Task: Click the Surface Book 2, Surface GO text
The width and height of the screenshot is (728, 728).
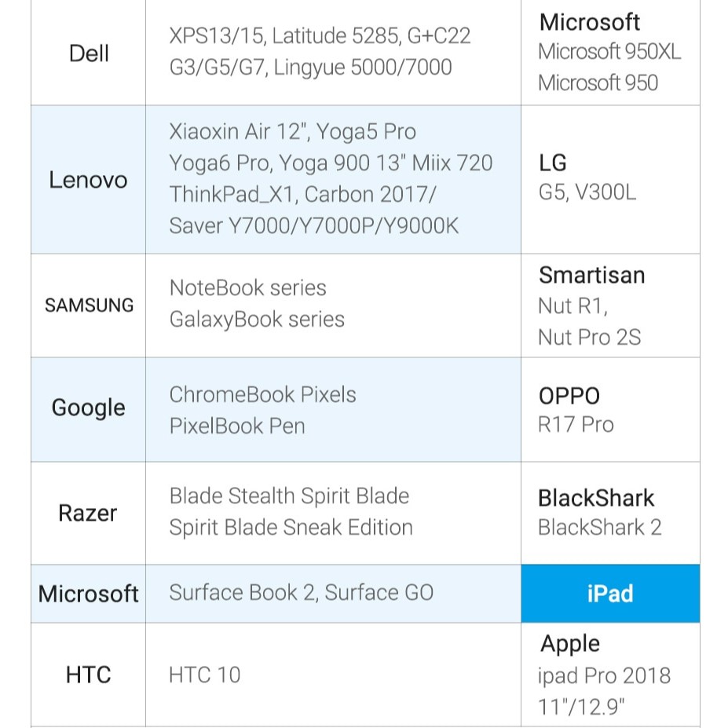Action: tap(301, 592)
